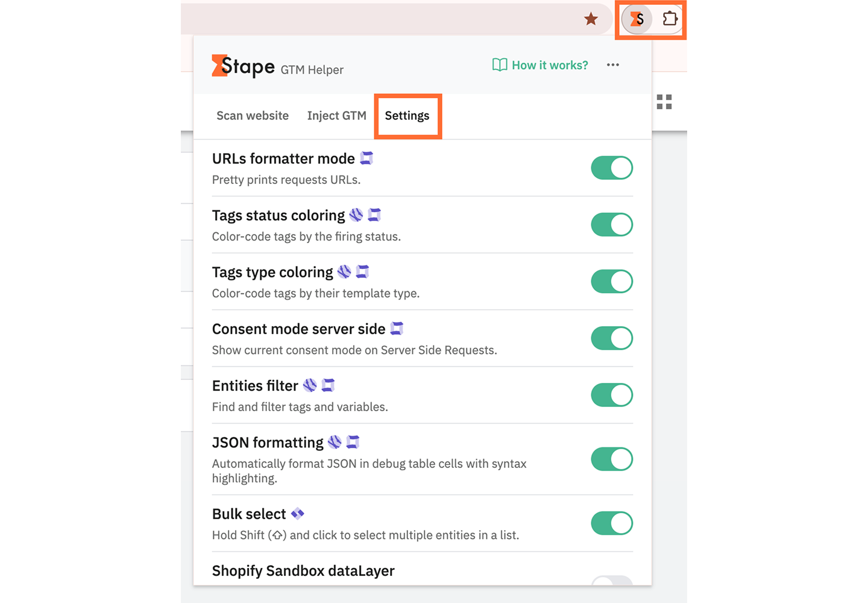868x603 pixels.
Task: Click the diamond icon beside Bulk select
Action: [x=297, y=514]
